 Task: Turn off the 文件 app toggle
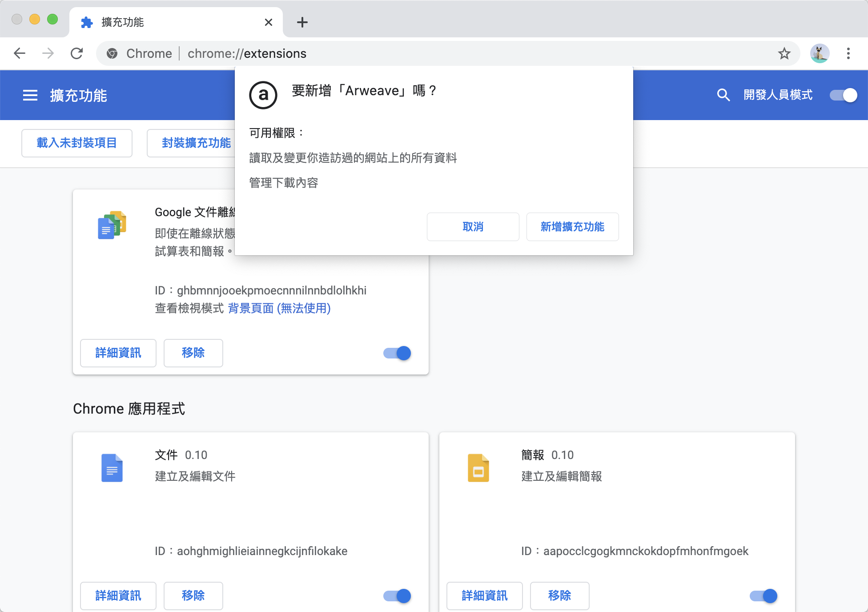pyautogui.click(x=397, y=596)
